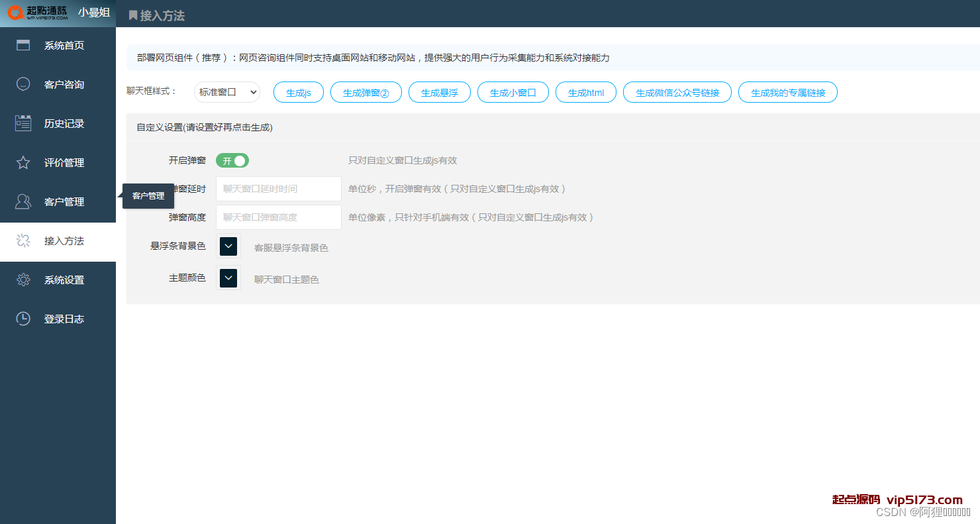The width and height of the screenshot is (980, 524).
Task: Open 系统设置 menu entry
Action: click(58, 280)
